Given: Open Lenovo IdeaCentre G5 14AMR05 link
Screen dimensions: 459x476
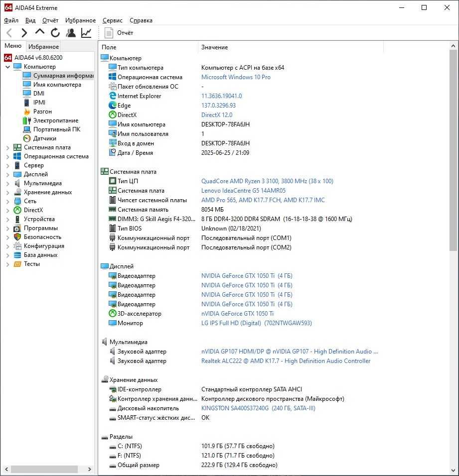Looking at the screenshot, I should [x=243, y=191].
